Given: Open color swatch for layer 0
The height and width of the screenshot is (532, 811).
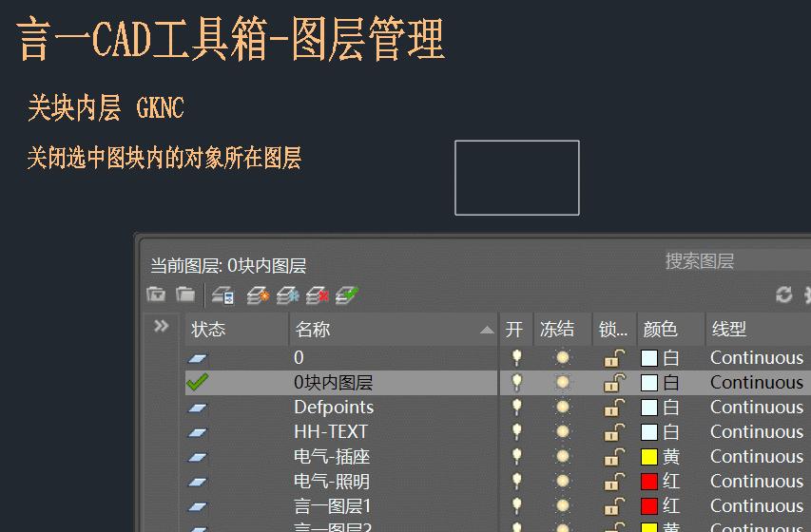Looking at the screenshot, I should pyautogui.click(x=649, y=358).
